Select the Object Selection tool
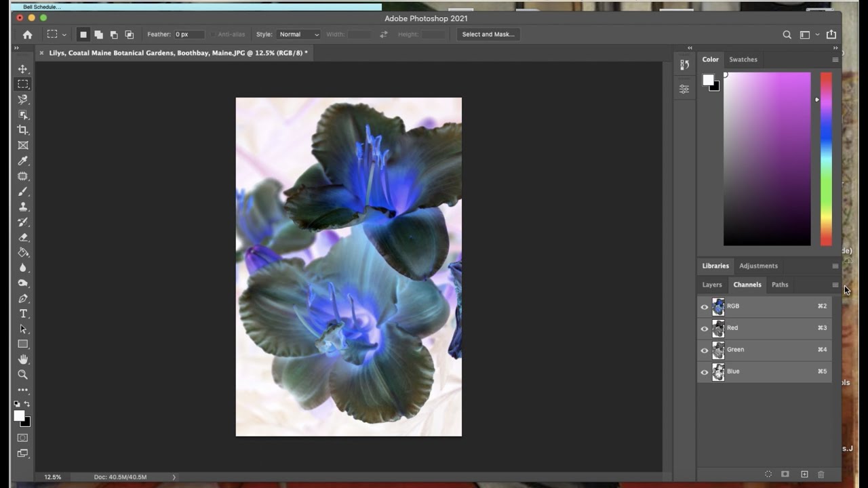 [x=23, y=115]
